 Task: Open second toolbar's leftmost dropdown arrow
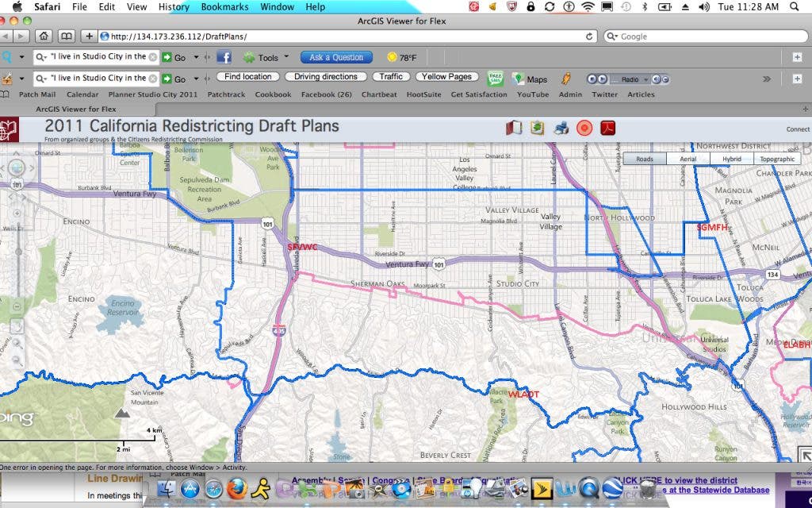coord(21,79)
